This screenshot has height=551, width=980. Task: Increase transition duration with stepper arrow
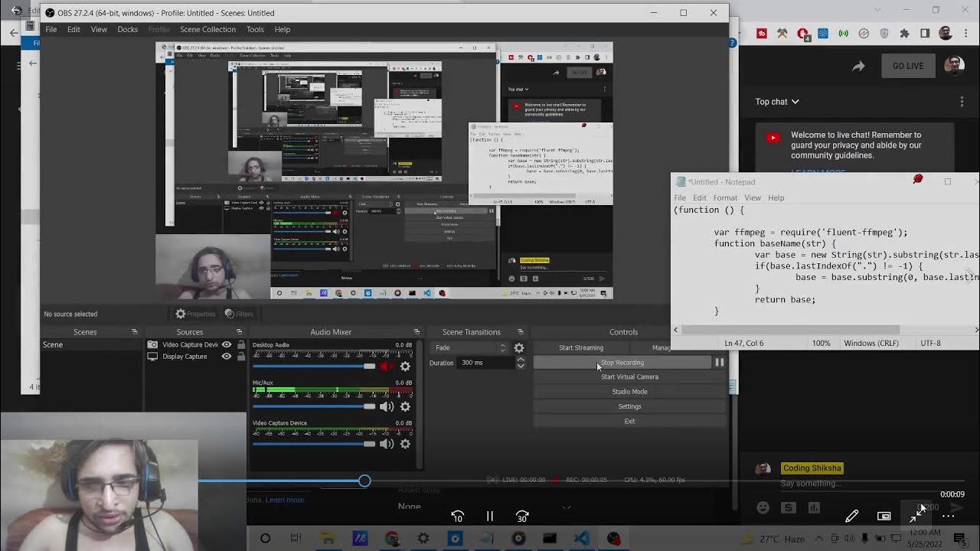521,360
